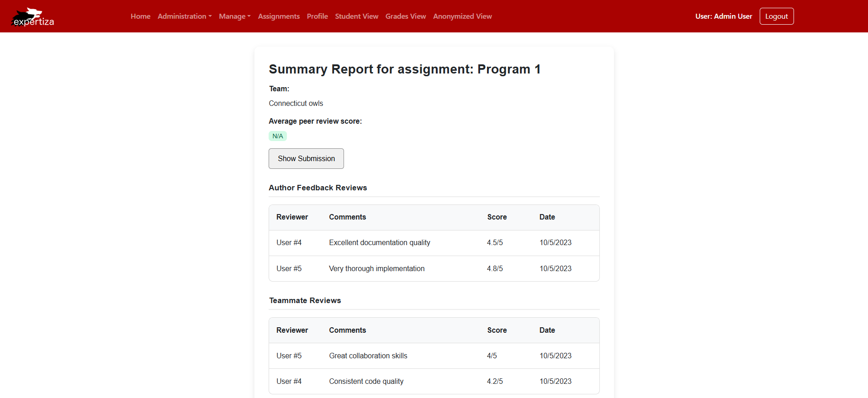Expand the Administration dropdown menu

184,16
